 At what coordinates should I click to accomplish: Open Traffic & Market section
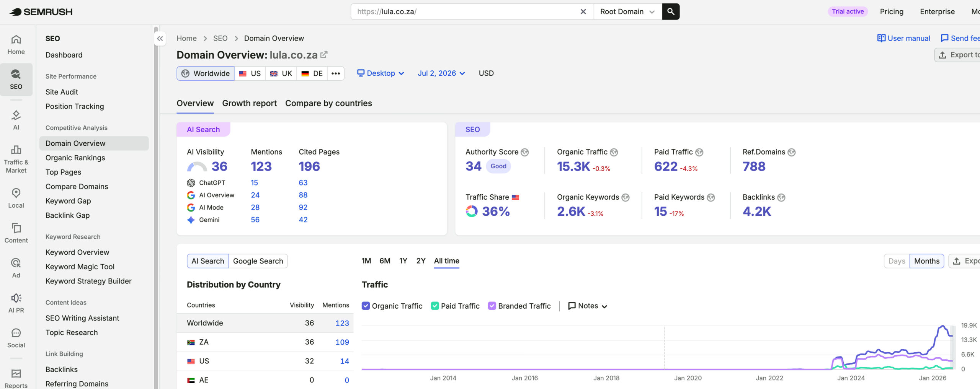coord(16,160)
